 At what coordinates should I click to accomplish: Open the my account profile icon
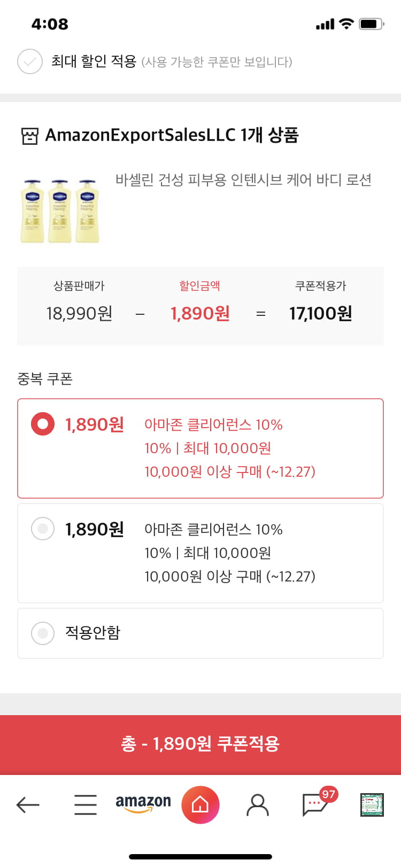click(x=257, y=804)
